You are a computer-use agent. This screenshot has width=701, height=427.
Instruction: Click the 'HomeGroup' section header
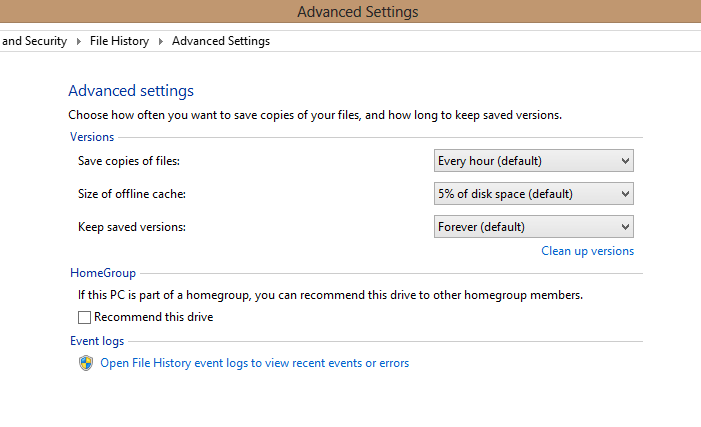coord(103,273)
